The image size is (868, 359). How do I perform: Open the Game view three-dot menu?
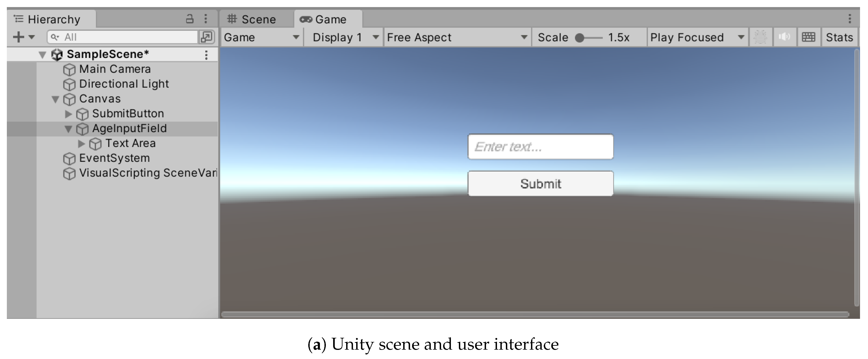(850, 19)
